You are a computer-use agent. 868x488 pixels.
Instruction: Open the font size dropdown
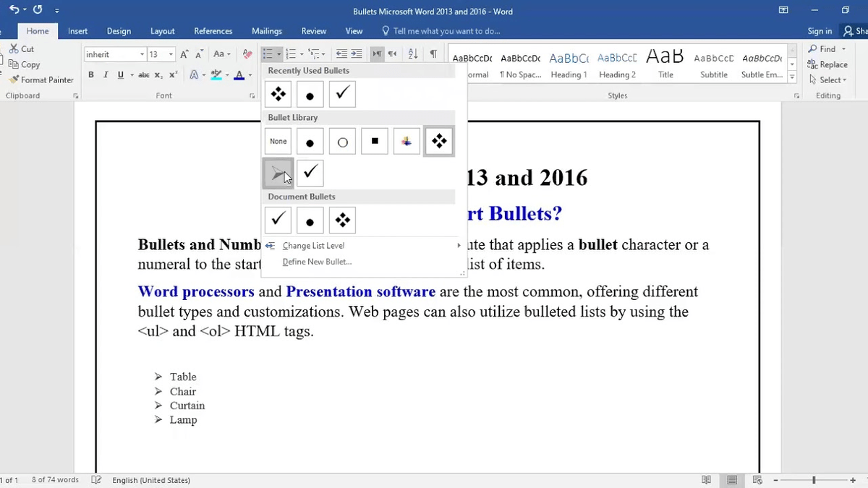(x=171, y=54)
